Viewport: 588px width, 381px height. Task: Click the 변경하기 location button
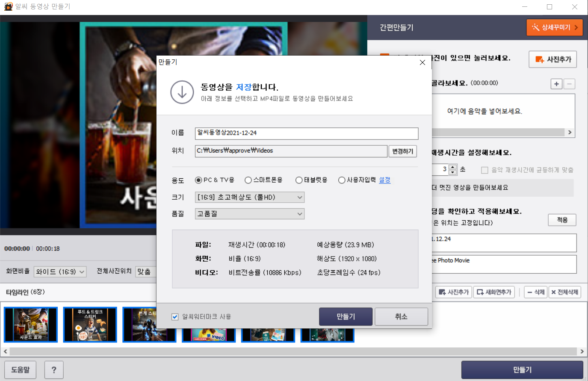pos(402,151)
